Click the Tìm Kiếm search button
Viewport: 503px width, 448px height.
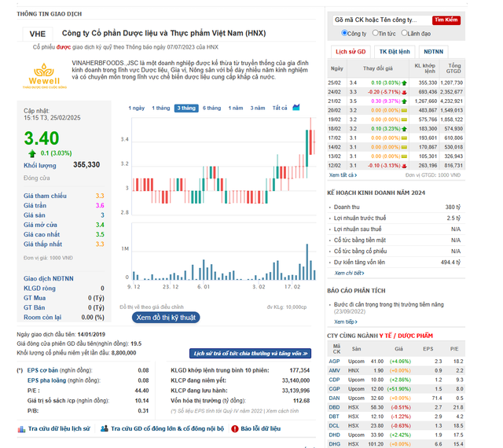pos(446,20)
